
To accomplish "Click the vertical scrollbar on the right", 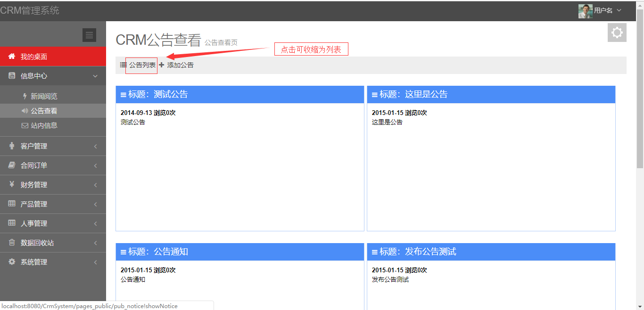I will (x=640, y=90).
